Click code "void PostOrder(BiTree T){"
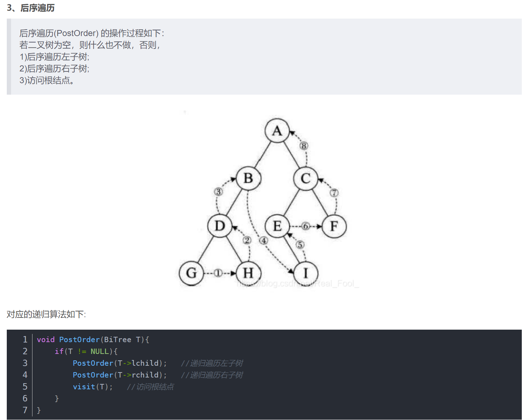530x420 pixels. pos(93,340)
